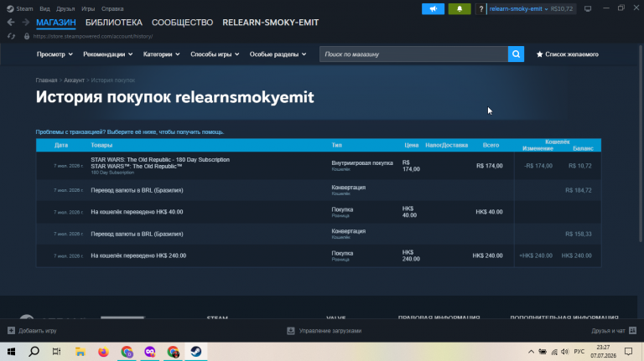Click the plus icon to add a game
This screenshot has height=361, width=644.
click(11, 331)
